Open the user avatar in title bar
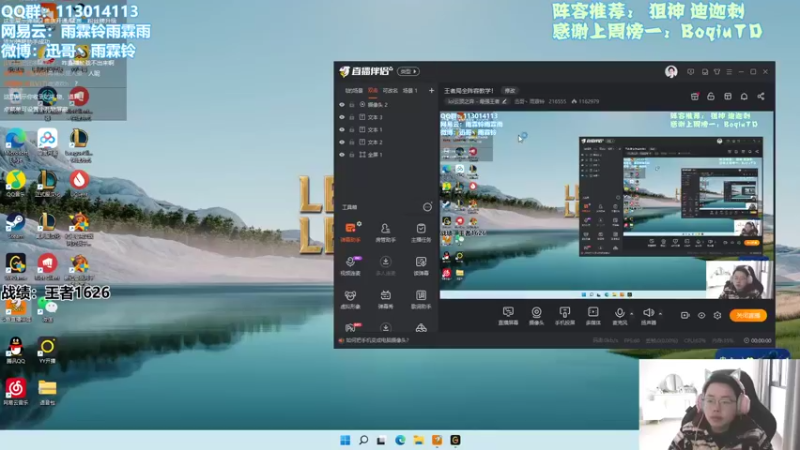This screenshot has height=450, width=800. click(671, 71)
